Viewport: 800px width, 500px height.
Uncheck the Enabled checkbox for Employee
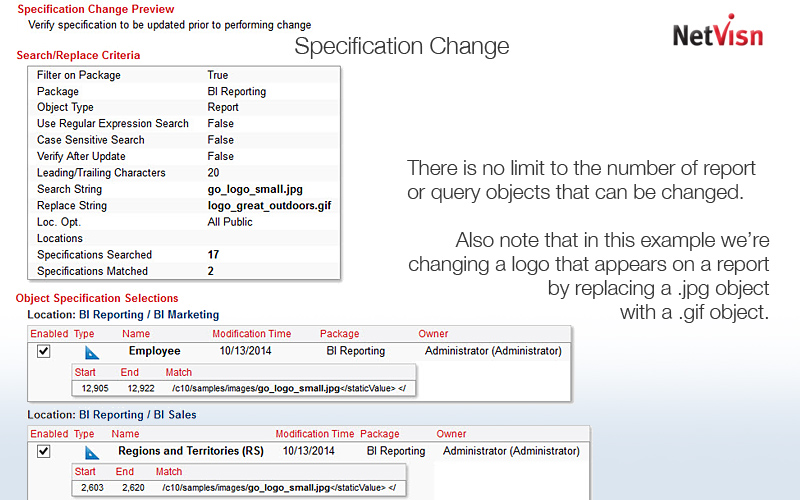coord(43,351)
